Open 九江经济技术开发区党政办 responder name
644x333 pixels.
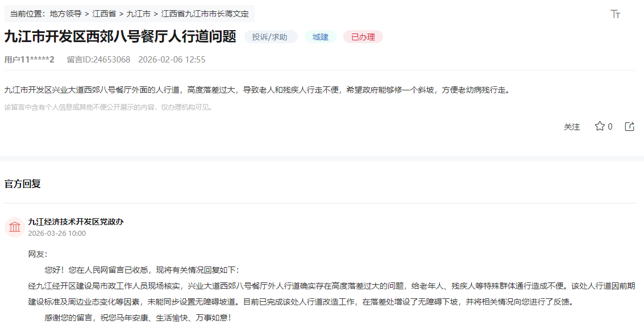(x=76, y=222)
